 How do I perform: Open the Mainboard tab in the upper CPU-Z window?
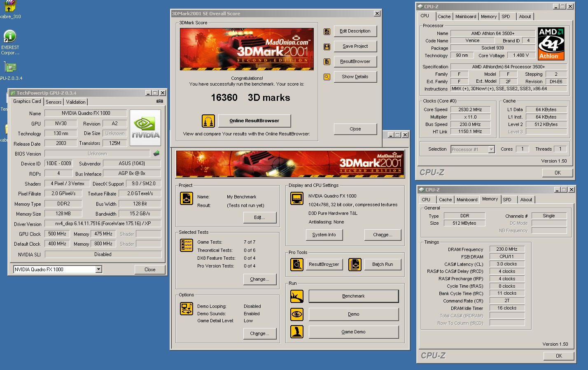point(466,16)
